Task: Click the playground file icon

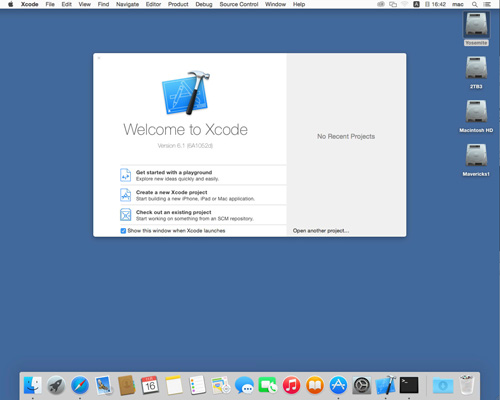Action: (125, 175)
